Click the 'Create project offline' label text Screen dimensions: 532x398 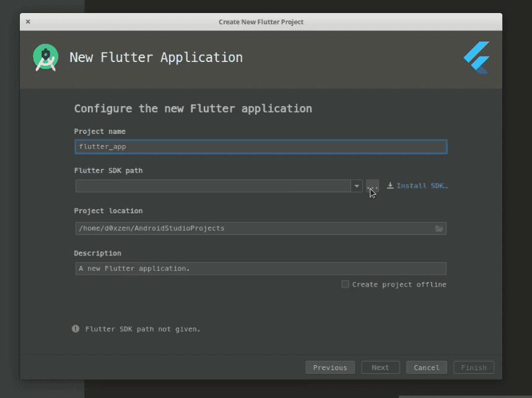click(x=399, y=285)
